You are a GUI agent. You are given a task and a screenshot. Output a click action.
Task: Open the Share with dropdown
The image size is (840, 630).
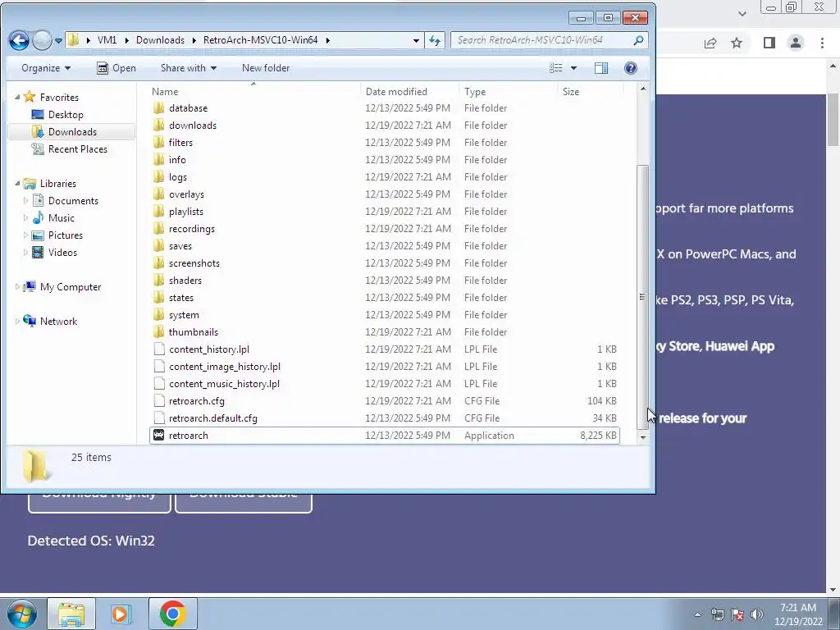tap(189, 68)
